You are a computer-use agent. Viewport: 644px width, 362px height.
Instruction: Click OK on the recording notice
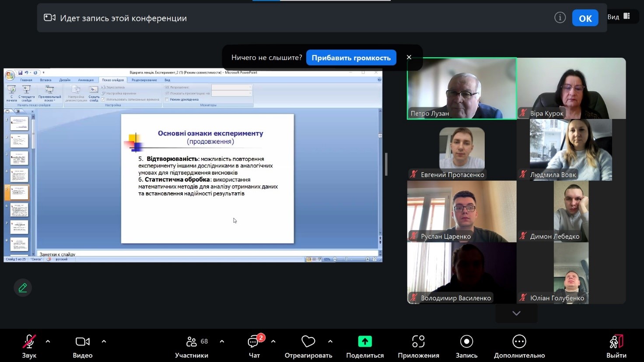[585, 18]
